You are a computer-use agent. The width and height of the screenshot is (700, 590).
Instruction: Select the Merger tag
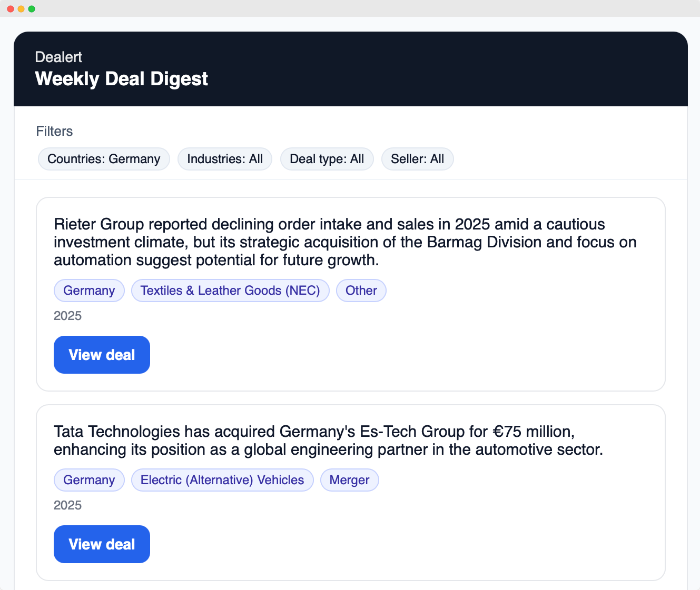(349, 480)
